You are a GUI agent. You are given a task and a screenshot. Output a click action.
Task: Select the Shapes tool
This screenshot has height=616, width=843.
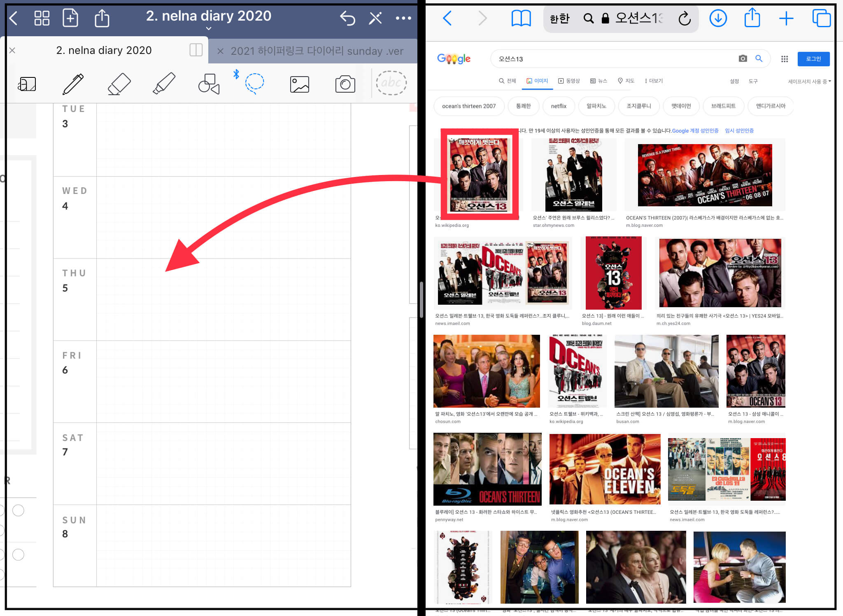point(209,84)
